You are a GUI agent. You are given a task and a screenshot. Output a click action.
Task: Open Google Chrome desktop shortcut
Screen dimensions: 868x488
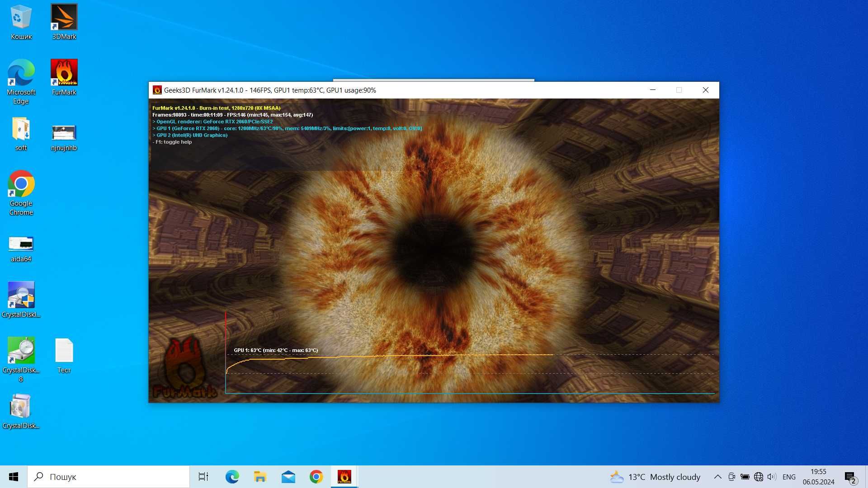click(x=21, y=193)
